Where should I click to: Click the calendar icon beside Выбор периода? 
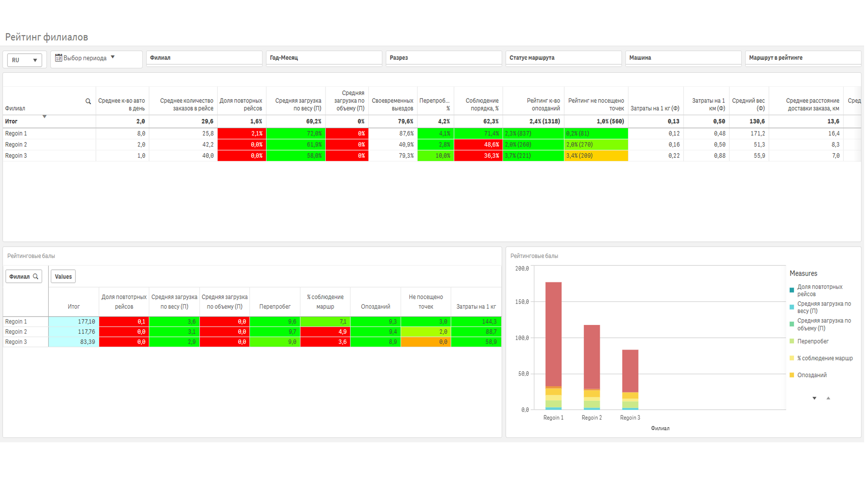point(59,58)
